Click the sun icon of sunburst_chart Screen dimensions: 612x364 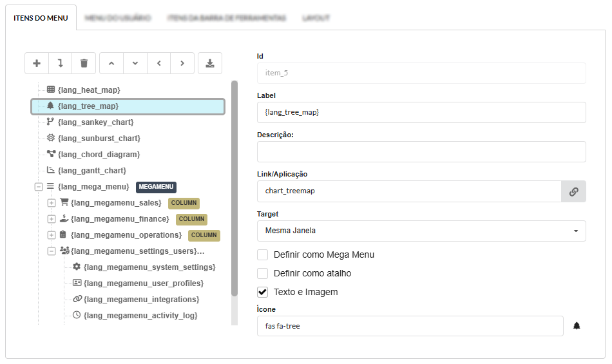[x=51, y=138]
